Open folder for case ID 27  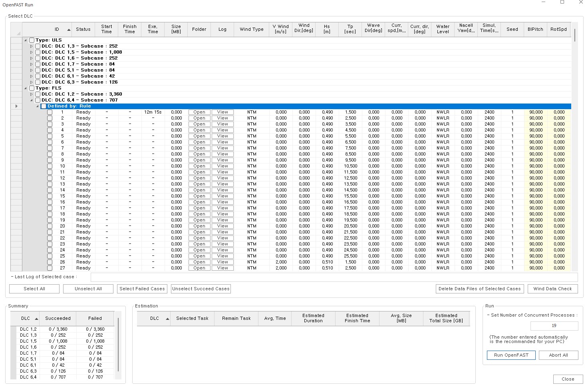199,268
